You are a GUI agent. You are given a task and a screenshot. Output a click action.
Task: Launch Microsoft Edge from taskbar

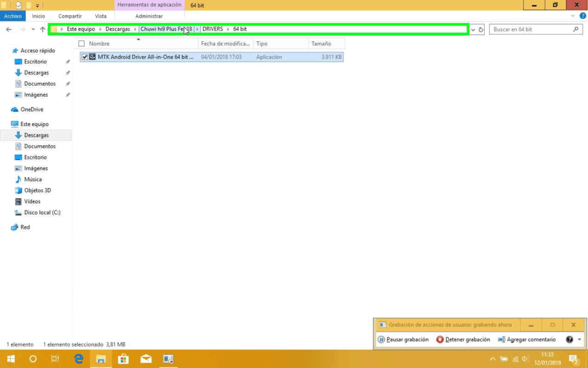point(78,359)
